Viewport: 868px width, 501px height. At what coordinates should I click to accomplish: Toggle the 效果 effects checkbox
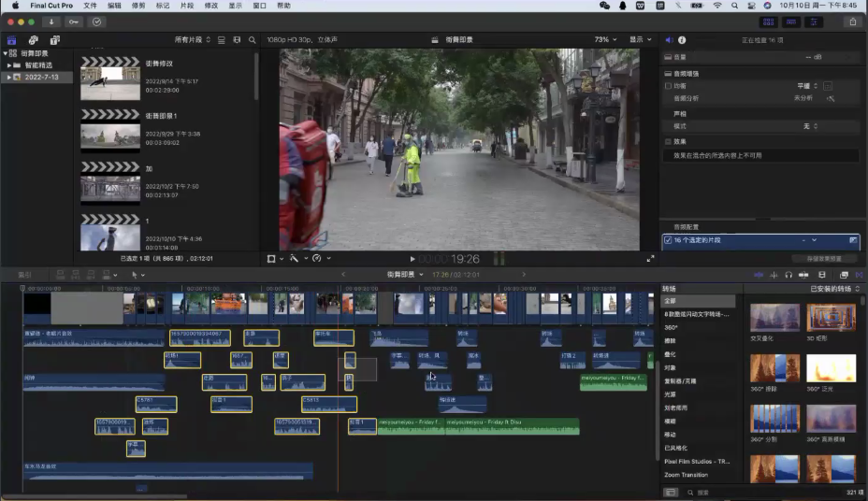[x=668, y=141]
